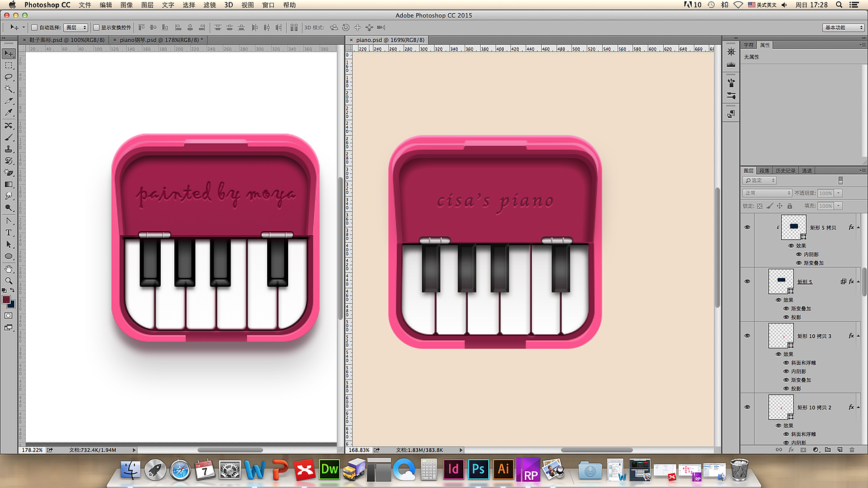Image resolution: width=868 pixels, height=488 pixels.
Task: Hide the 矩形 10 拷贝 3 layer
Action: tap(747, 335)
